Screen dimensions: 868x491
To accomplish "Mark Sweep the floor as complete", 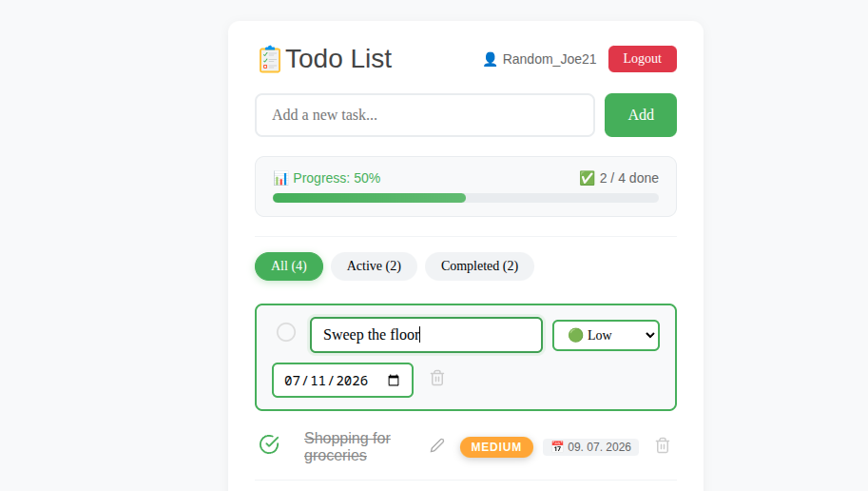I will point(286,332).
